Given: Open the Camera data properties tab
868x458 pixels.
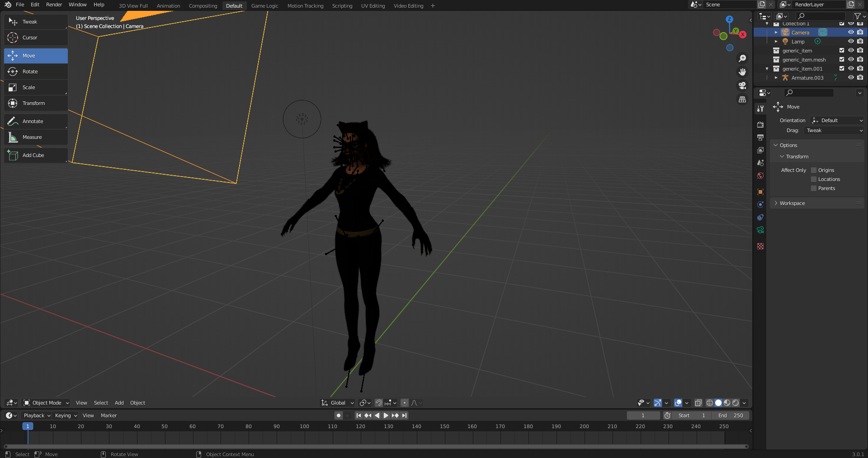Looking at the screenshot, I should (x=760, y=230).
